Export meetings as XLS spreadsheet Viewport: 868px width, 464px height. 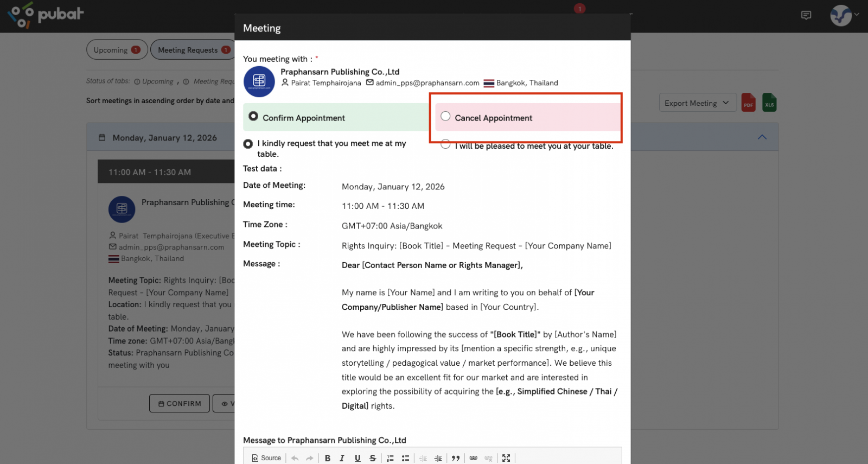[769, 103]
